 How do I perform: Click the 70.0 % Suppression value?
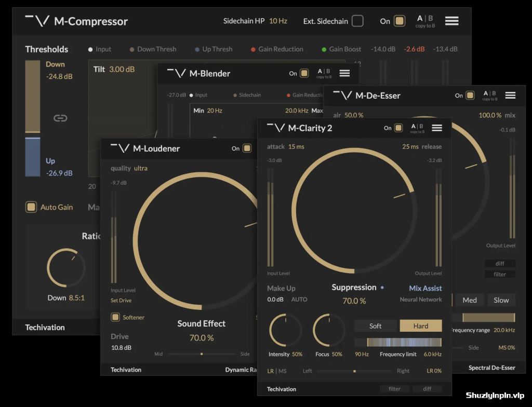[354, 301]
